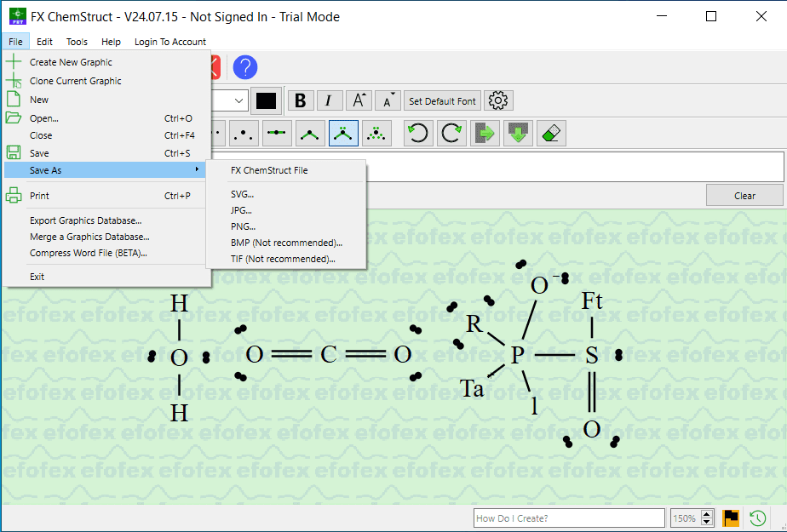Select the Ft atom in the structure
The height and width of the screenshot is (532, 787).
click(592, 300)
